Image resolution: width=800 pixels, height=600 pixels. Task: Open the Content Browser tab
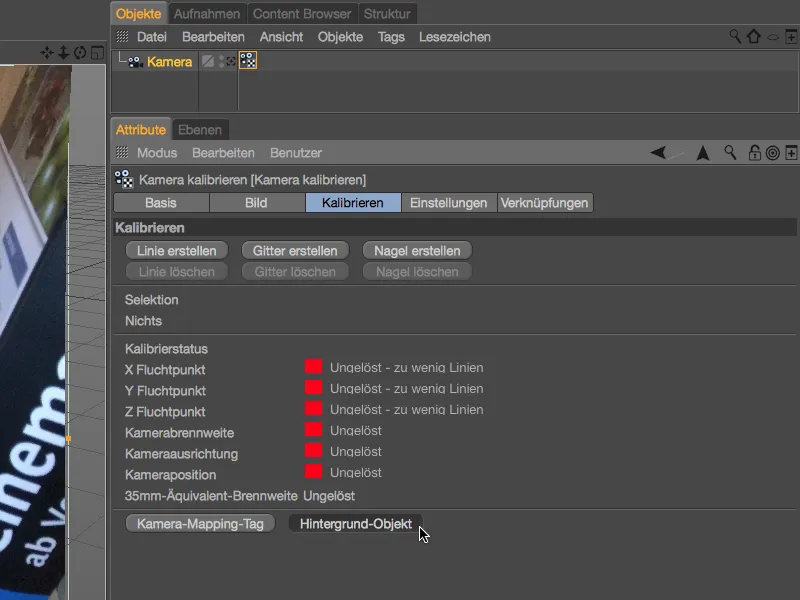(302, 14)
